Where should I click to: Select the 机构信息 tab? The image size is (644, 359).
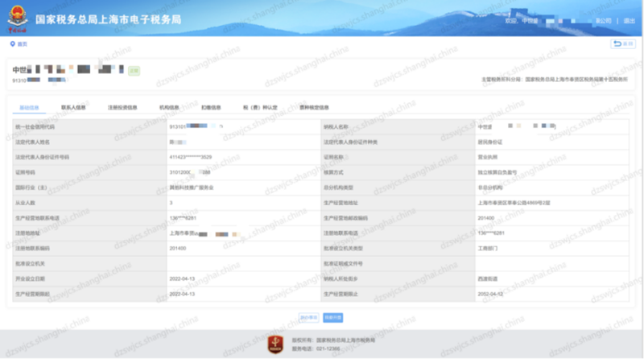pos(169,106)
